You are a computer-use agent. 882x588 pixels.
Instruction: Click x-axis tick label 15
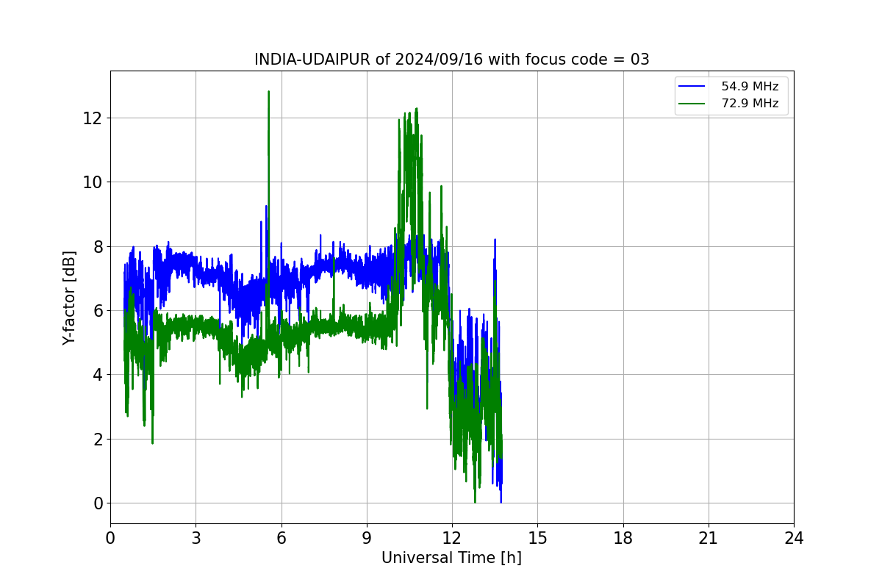click(537, 538)
